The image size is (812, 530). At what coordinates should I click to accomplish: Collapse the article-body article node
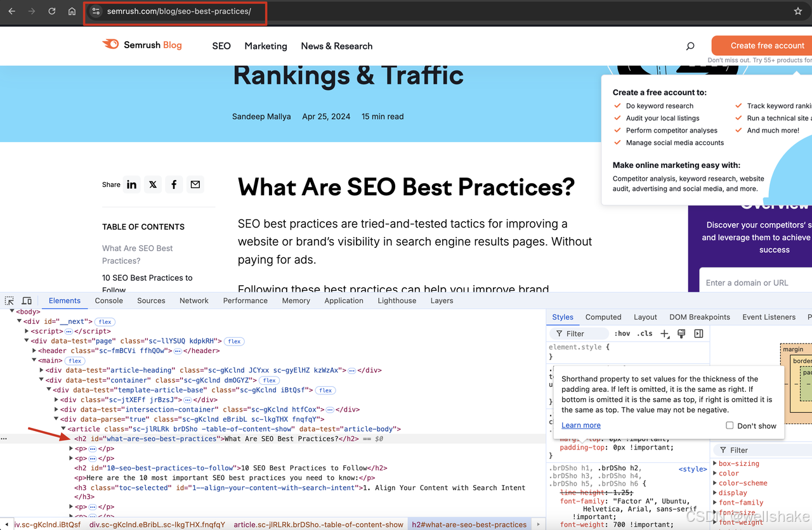click(63, 429)
